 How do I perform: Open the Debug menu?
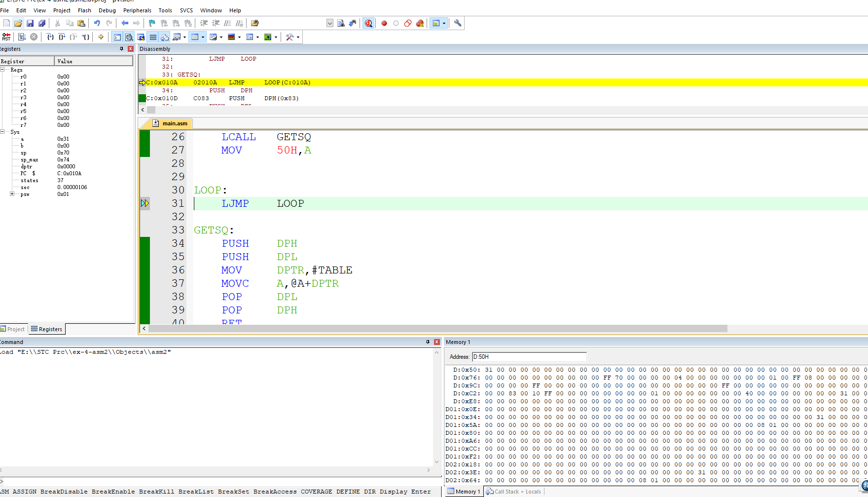[x=107, y=10]
